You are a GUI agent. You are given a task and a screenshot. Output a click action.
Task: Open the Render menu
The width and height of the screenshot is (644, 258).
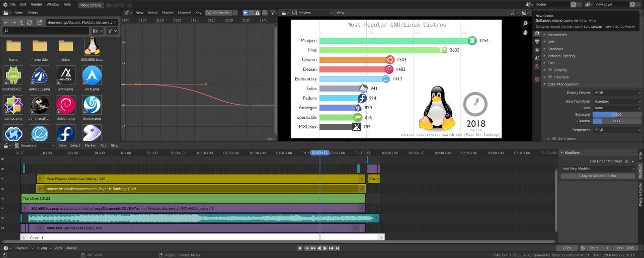tap(37, 4)
